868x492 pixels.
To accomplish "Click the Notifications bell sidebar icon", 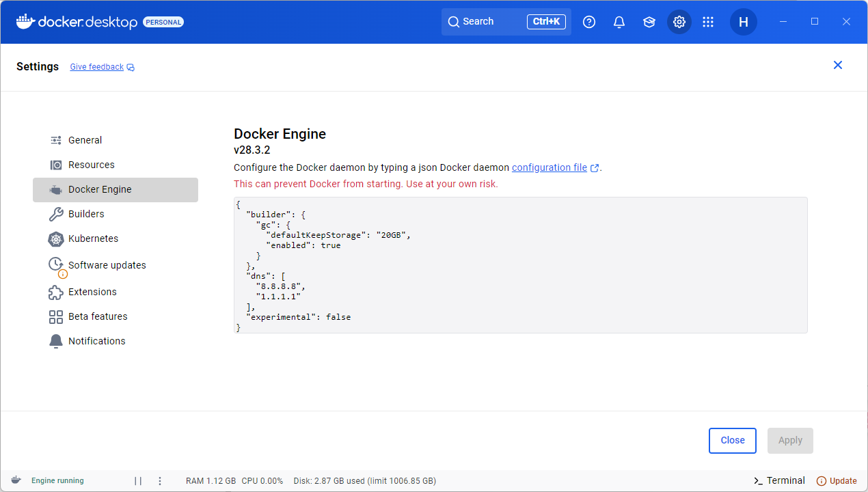I will point(56,341).
